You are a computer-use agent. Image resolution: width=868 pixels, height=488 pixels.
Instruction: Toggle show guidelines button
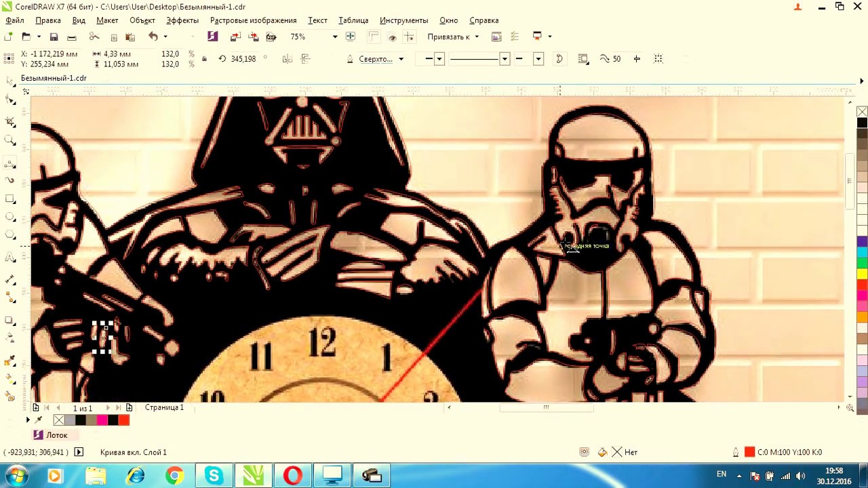(x=410, y=37)
